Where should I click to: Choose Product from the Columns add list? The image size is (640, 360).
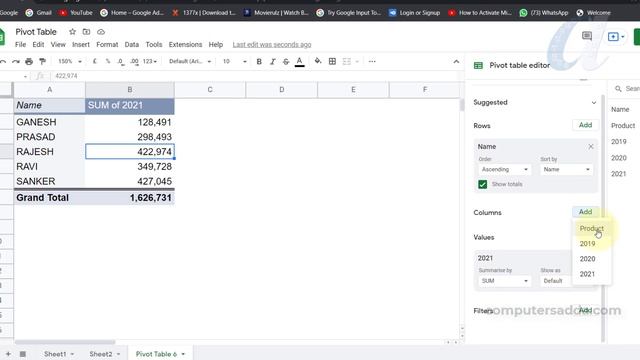click(591, 229)
